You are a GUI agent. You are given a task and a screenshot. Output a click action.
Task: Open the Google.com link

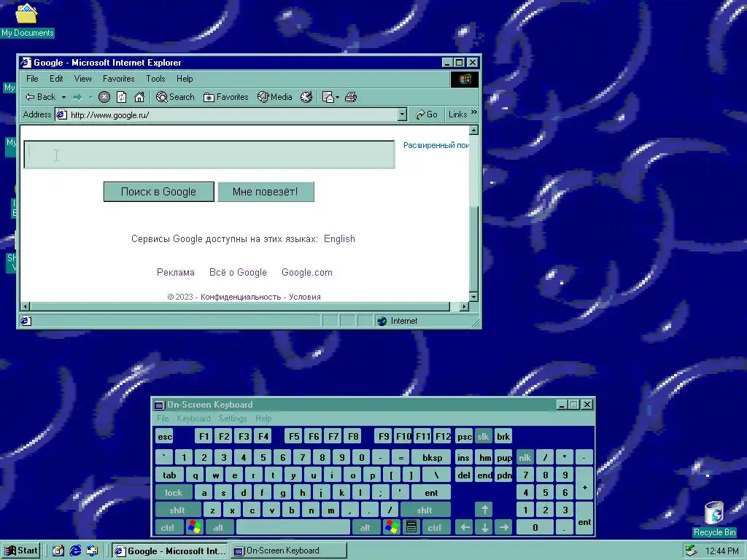(x=307, y=273)
